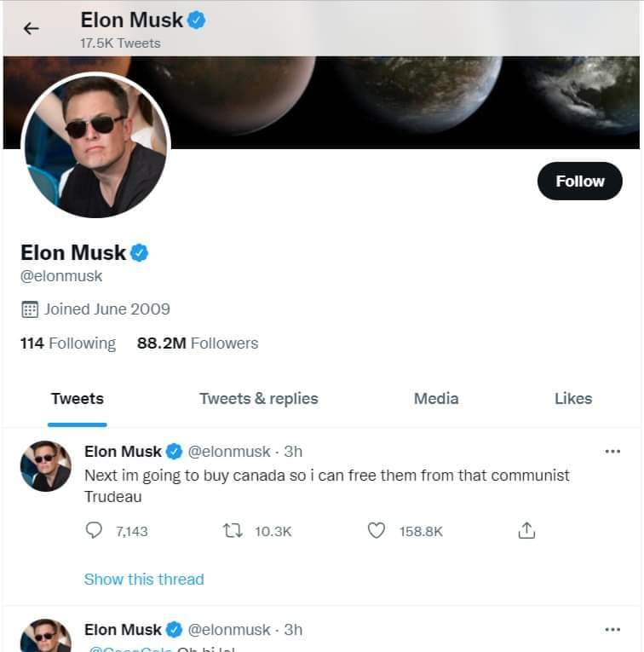The width and height of the screenshot is (644, 652).
Task: Click the back arrow icon
Action: [32, 28]
